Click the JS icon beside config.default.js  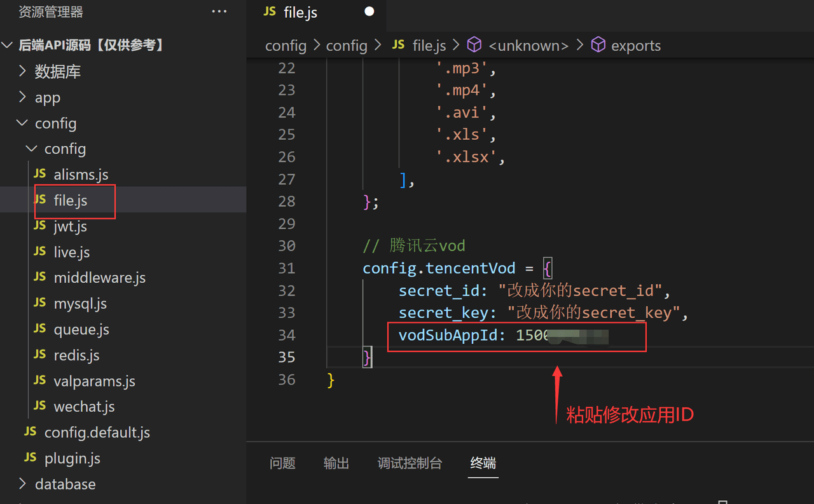[30, 432]
